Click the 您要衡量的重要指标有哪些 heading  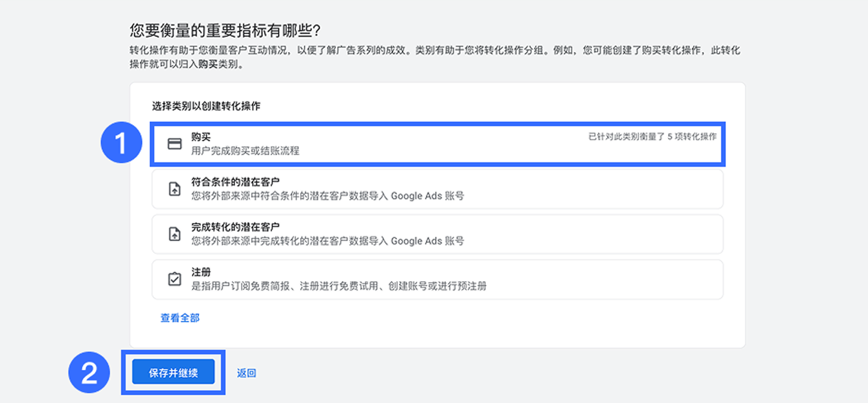[225, 31]
